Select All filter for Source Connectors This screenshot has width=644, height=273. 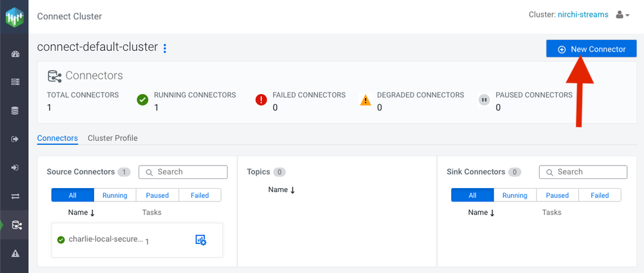[x=73, y=195]
